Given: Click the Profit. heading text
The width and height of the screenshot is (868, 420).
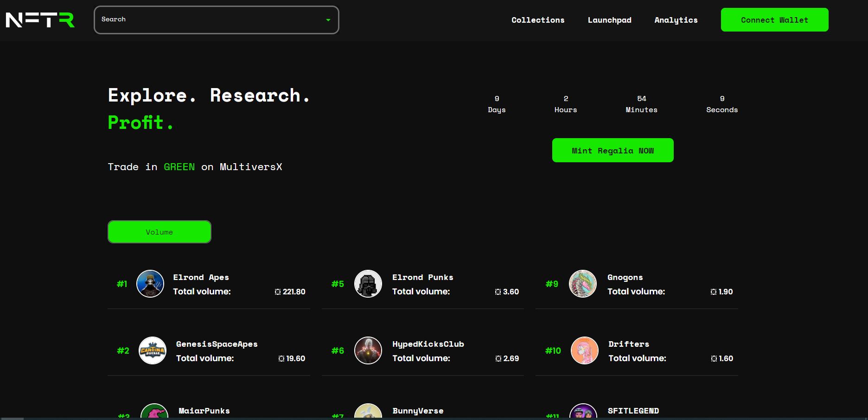Looking at the screenshot, I should point(140,122).
